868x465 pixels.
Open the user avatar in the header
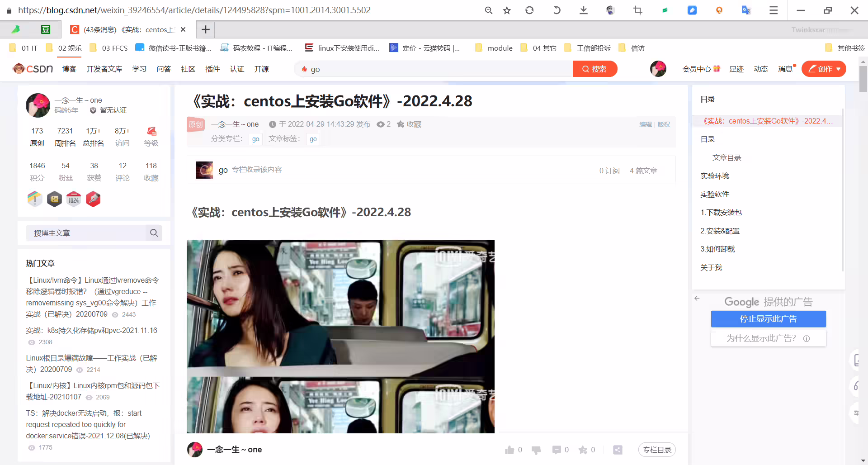658,69
